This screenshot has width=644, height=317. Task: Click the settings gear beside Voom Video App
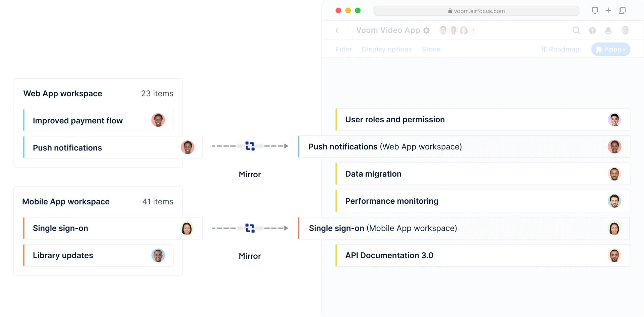[x=426, y=30]
